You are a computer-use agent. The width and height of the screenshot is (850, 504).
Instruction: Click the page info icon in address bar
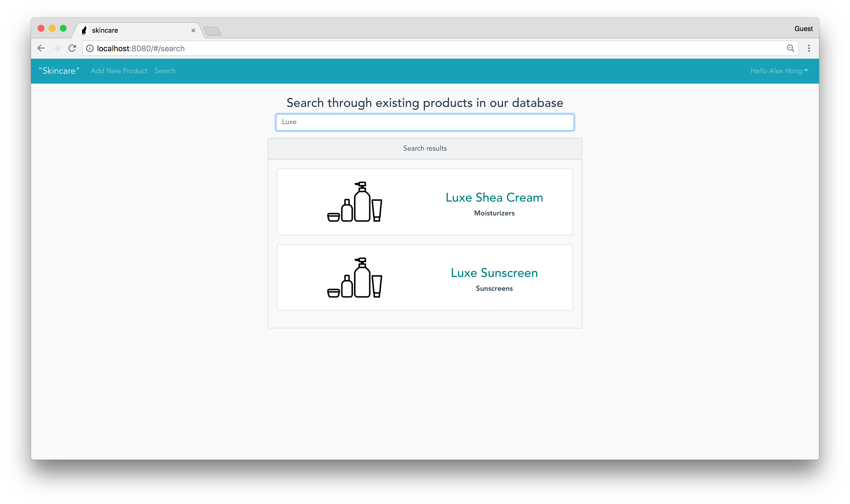(x=90, y=48)
